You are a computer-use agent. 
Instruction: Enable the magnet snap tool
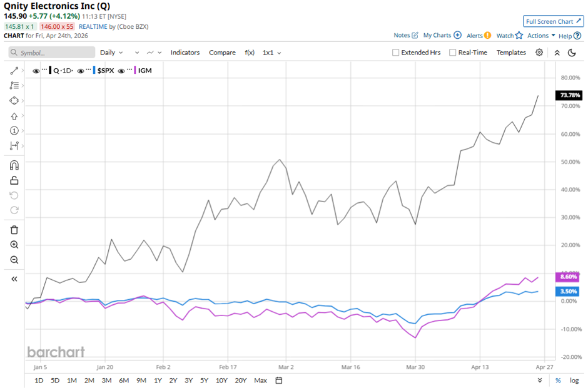(x=14, y=165)
